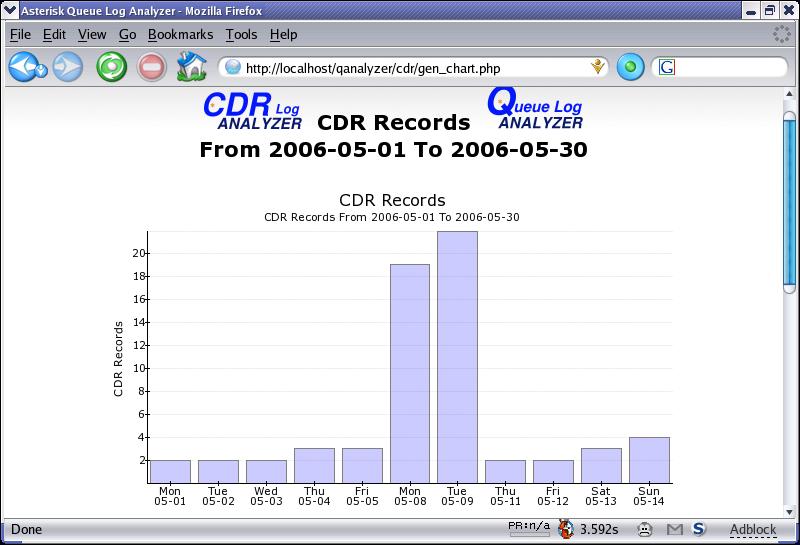Reload the page with the green refresh icon
800x545 pixels.
(x=111, y=68)
